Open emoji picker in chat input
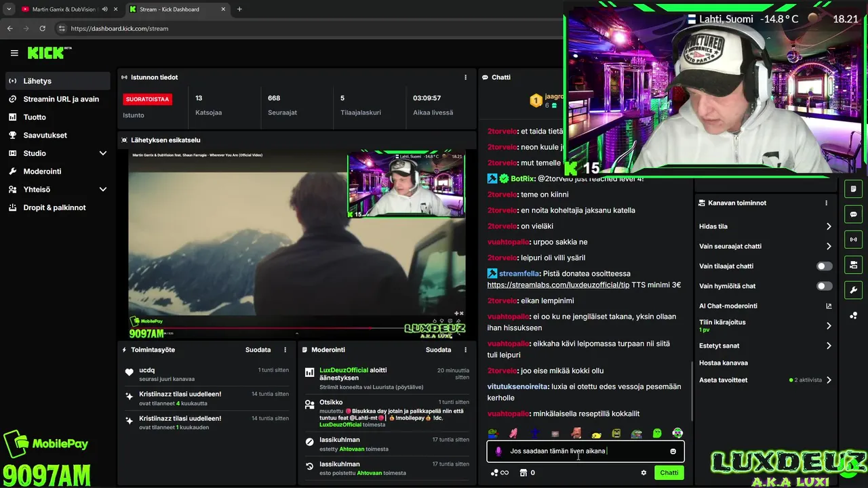The image size is (868, 488). point(673,451)
